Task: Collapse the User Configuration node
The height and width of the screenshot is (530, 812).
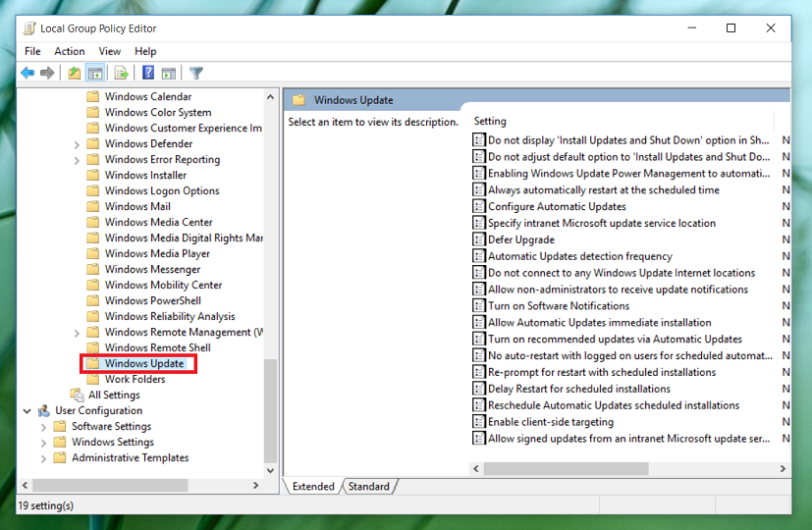Action: (27, 411)
